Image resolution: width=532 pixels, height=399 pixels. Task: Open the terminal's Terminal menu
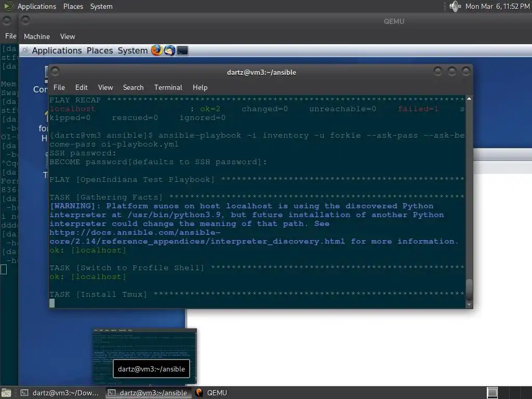[168, 87]
